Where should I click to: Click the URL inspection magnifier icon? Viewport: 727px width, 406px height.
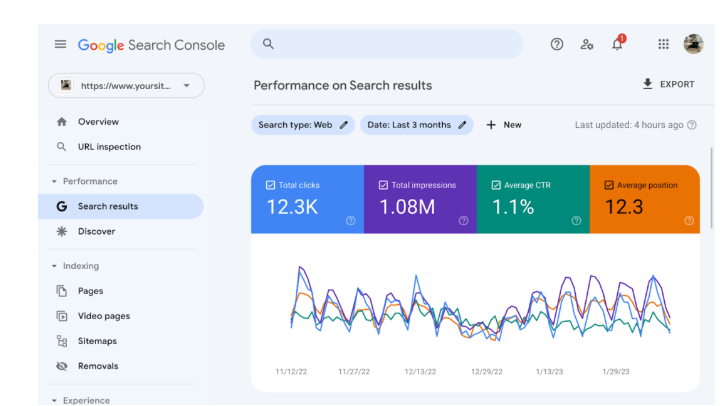(x=61, y=147)
